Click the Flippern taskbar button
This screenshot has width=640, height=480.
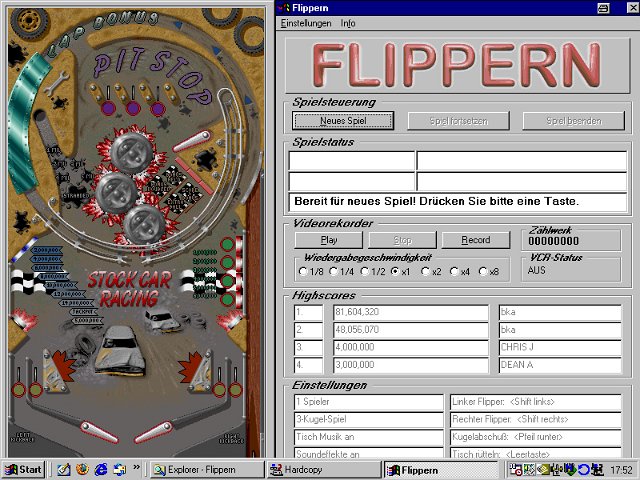(x=441, y=470)
